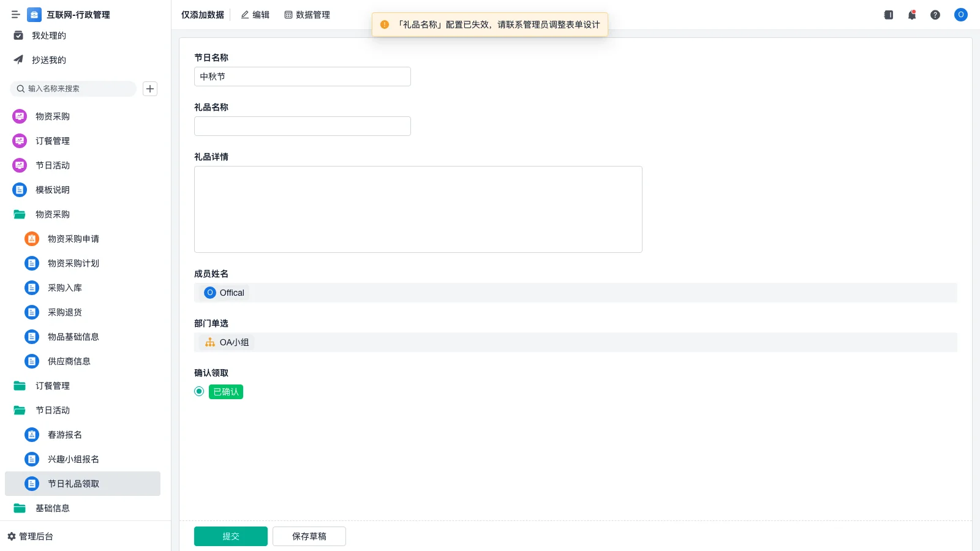This screenshot has width=980, height=551.
Task: Click the blue briefcase app logo
Action: (34, 15)
